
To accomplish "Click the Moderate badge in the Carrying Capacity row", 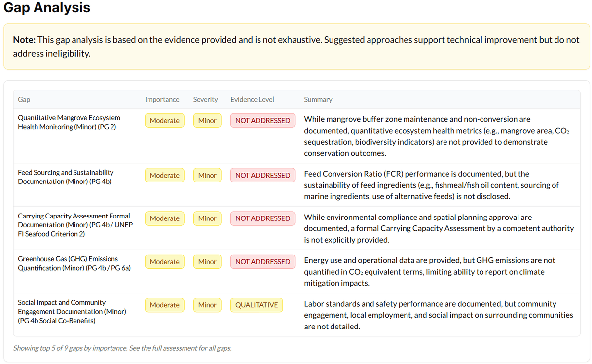I will click(165, 218).
